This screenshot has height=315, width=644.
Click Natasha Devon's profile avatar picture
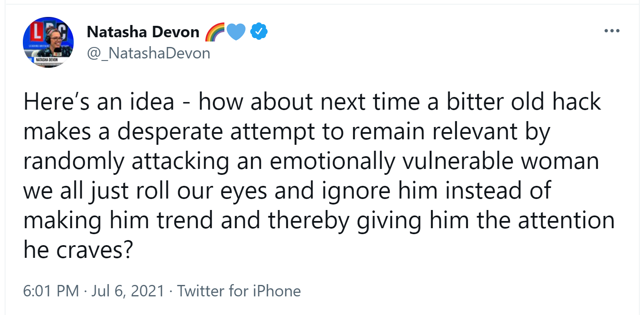coord(48,42)
